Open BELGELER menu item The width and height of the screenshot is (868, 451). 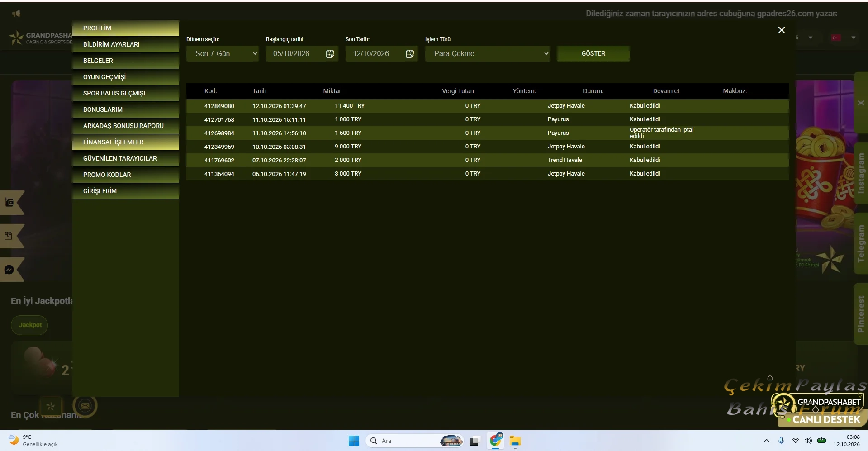coord(126,61)
